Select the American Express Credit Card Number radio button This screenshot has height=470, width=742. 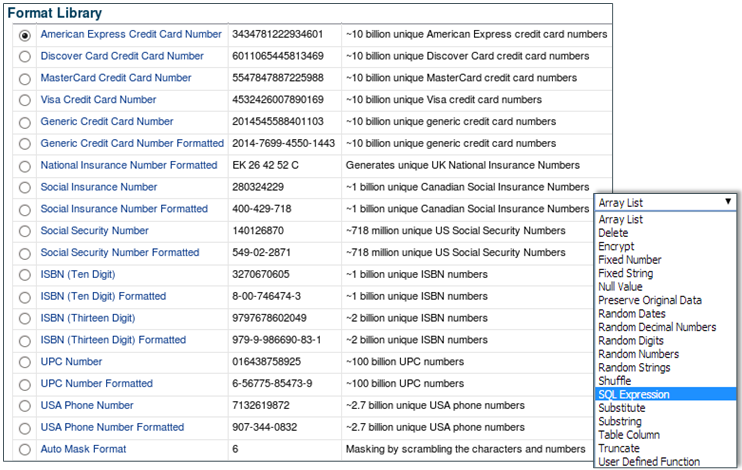coord(24,35)
